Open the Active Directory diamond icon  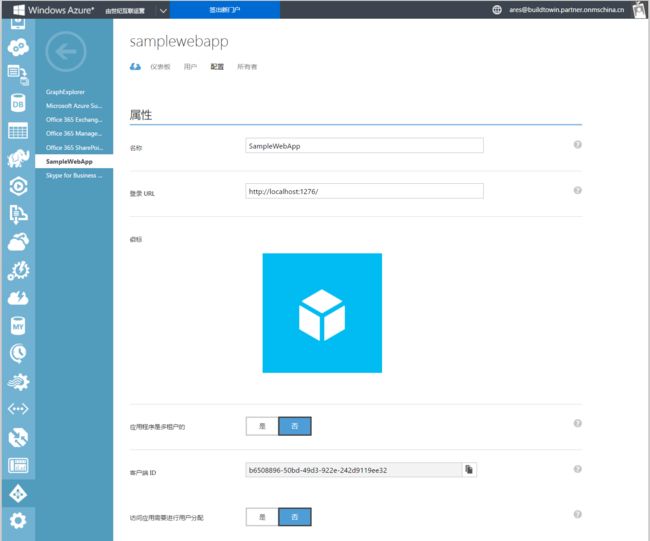point(18,494)
